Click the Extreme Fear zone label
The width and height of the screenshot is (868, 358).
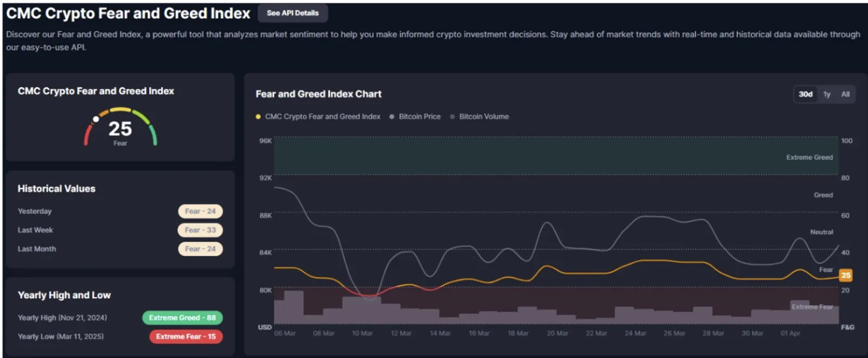812,307
